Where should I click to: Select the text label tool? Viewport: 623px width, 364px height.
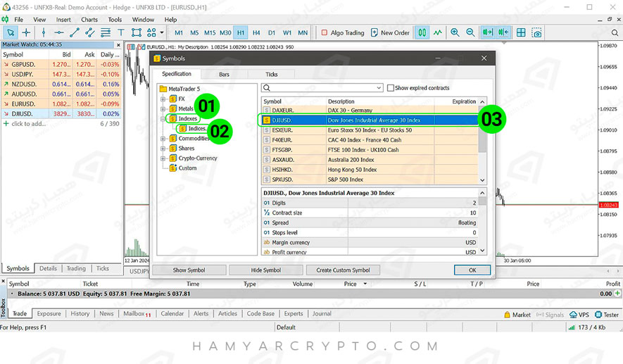[x=120, y=32]
